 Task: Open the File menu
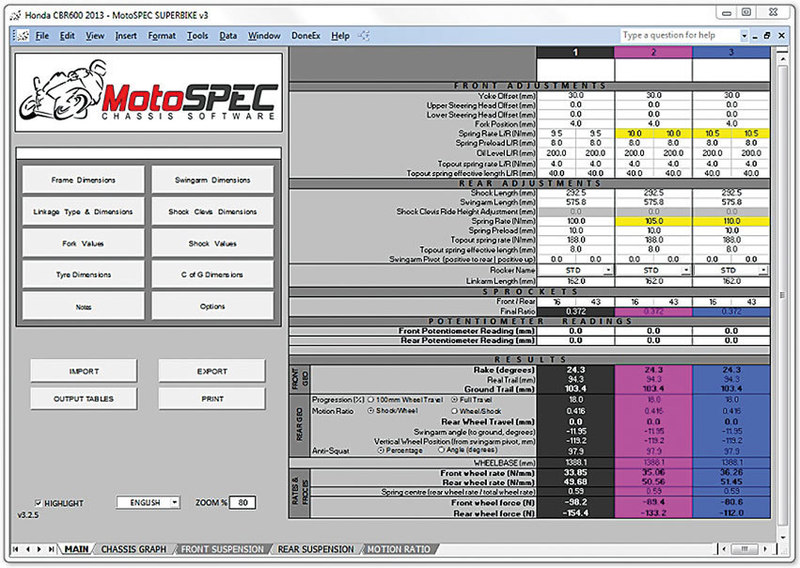pyautogui.click(x=42, y=36)
